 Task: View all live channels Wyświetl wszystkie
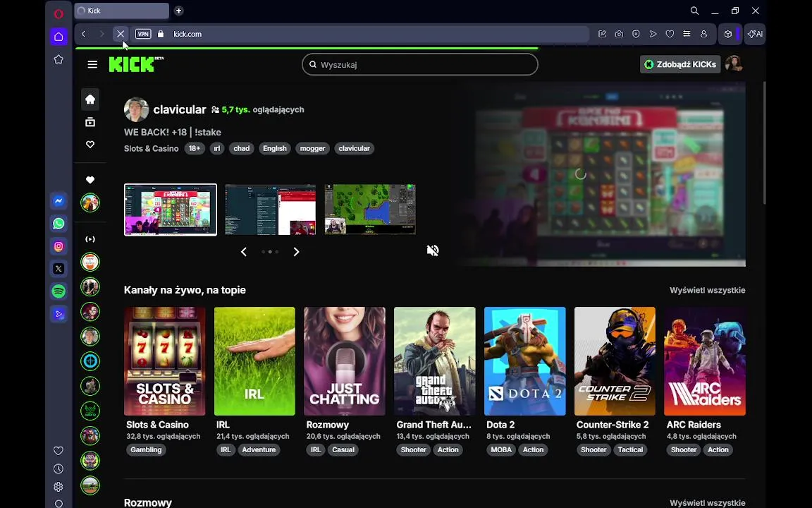(x=708, y=290)
